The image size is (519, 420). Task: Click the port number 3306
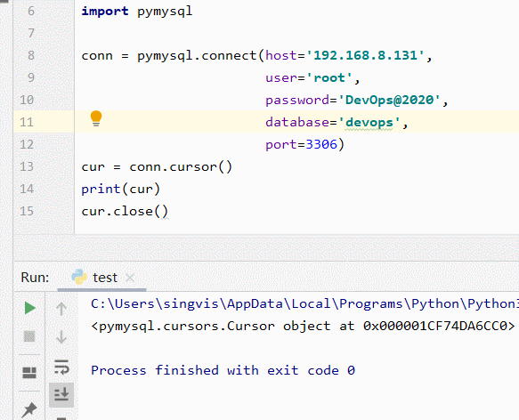tap(321, 144)
